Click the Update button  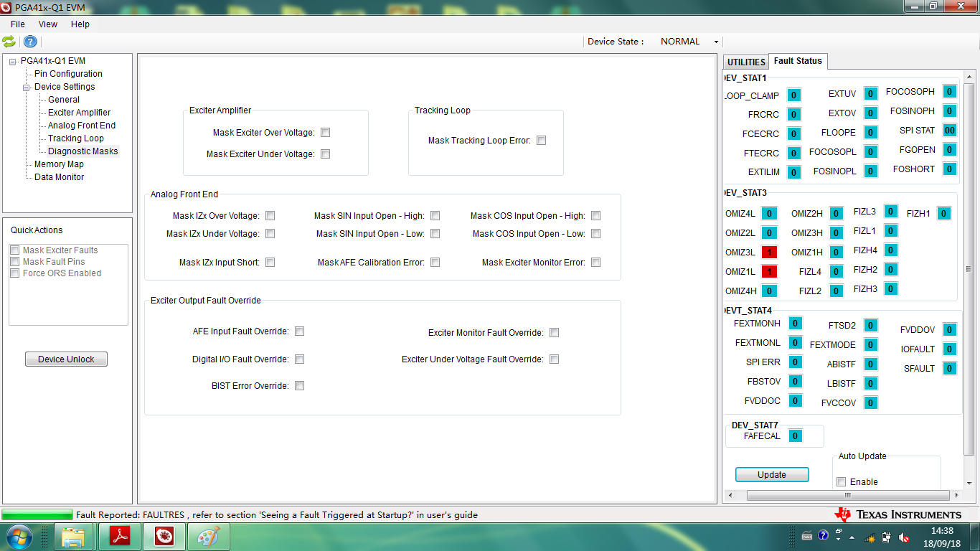point(772,475)
